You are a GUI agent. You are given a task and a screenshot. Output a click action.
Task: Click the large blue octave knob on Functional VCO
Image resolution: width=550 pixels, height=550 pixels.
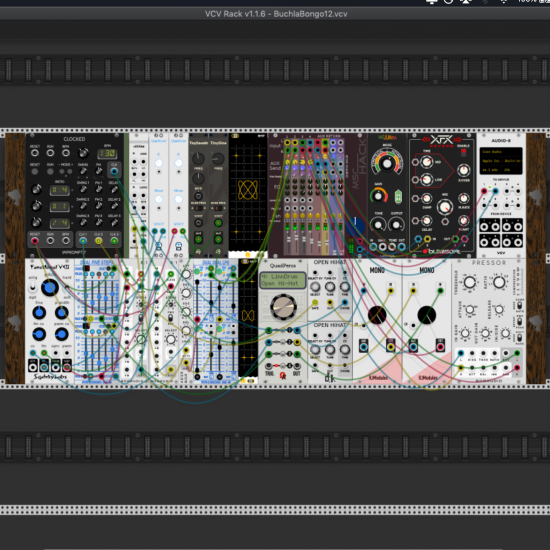[x=50, y=288]
